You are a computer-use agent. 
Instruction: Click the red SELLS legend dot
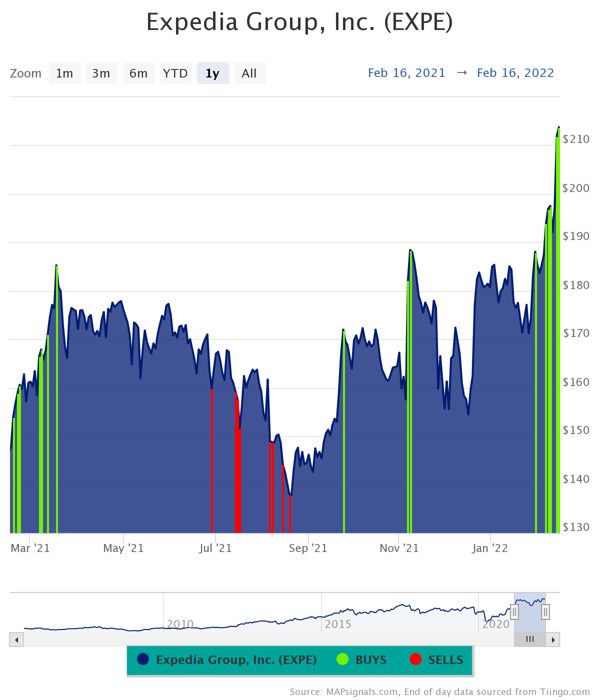point(415,659)
